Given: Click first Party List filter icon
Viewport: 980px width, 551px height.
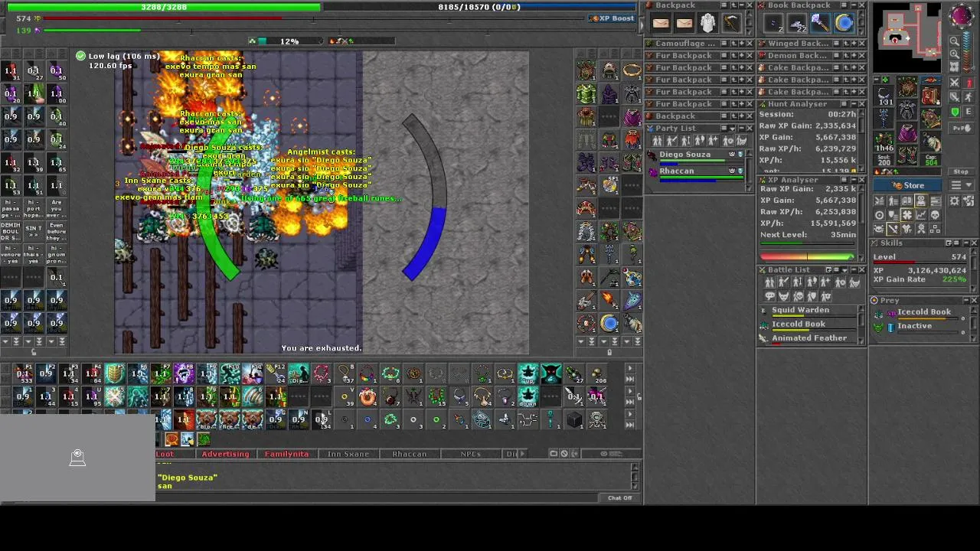Looking at the screenshot, I should [657, 141].
